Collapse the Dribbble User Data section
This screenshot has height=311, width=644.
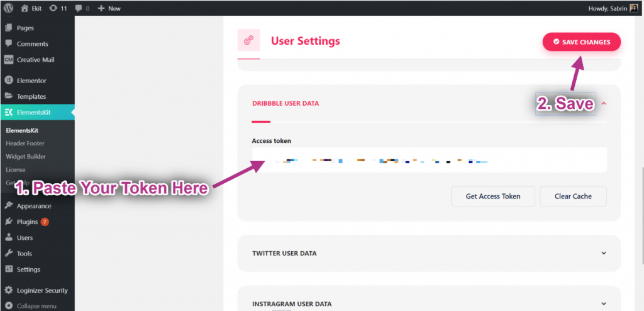(x=603, y=103)
